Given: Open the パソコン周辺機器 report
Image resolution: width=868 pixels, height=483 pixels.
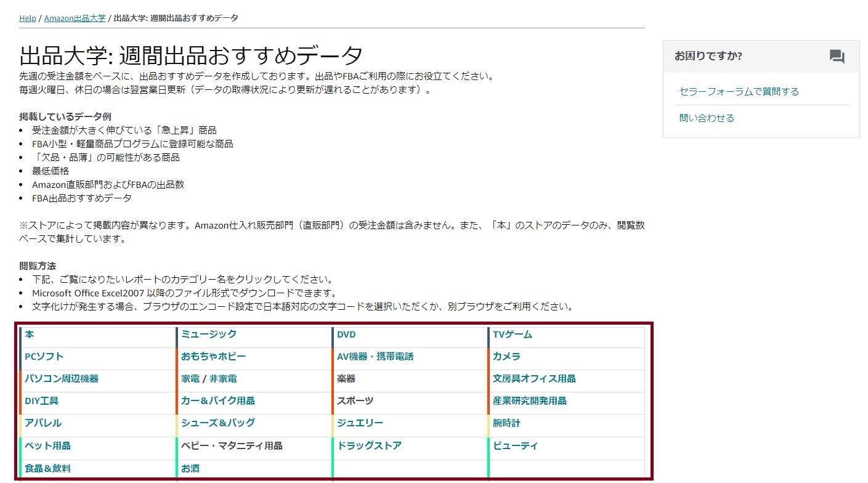Looking at the screenshot, I should (x=62, y=379).
